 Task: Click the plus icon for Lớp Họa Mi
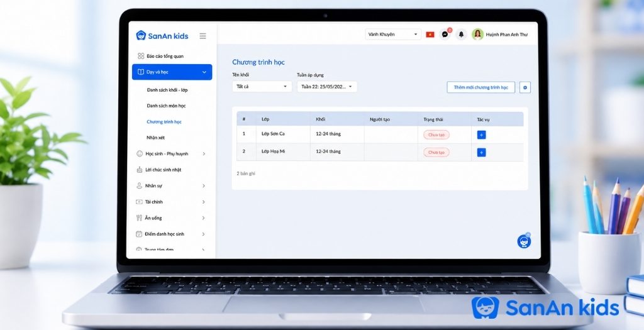481,153
